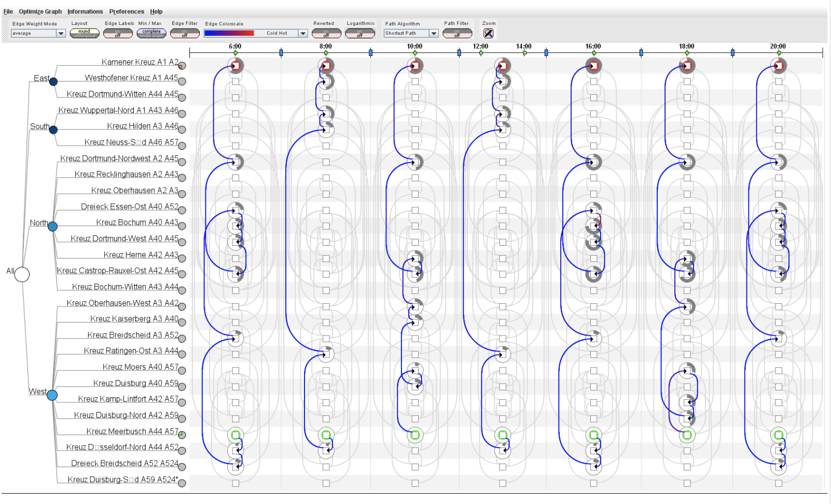Open the Path Algorithm dropdown

434,33
